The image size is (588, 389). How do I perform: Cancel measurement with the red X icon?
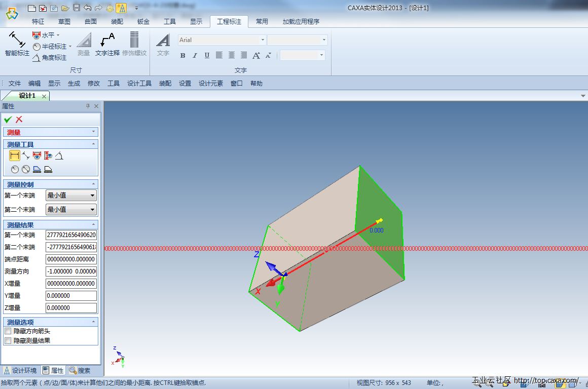pos(19,120)
